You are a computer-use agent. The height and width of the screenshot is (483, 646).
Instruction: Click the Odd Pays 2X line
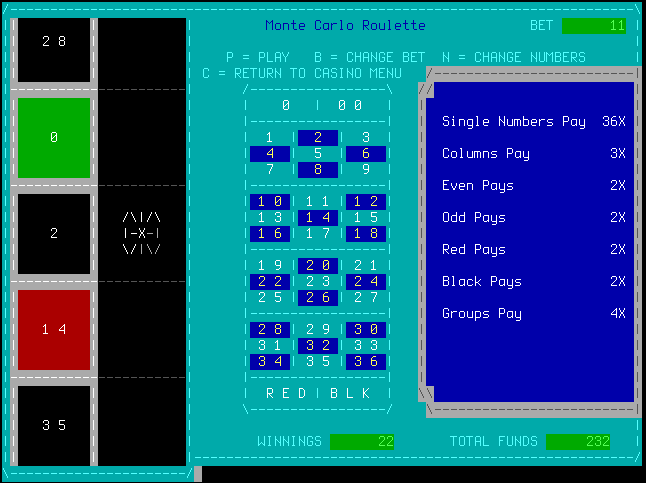(x=534, y=217)
